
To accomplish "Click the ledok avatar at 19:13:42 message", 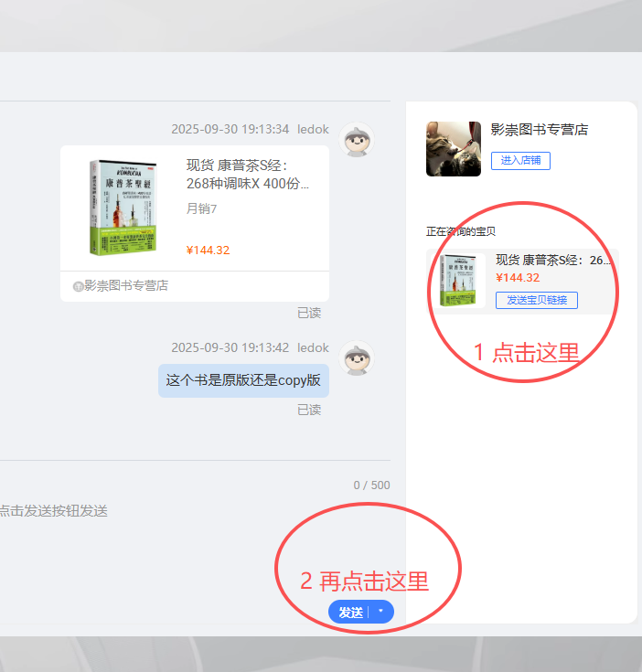I will pos(357,358).
